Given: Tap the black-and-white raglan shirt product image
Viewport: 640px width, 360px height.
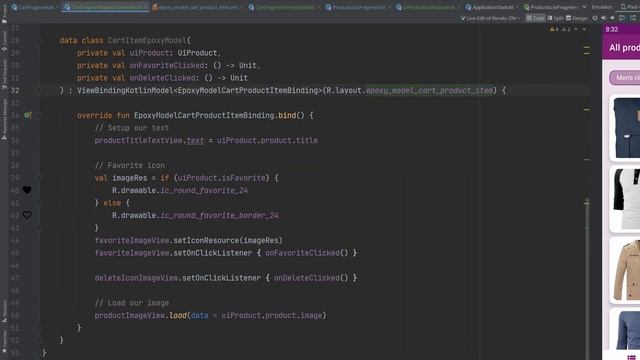Looking at the screenshot, I should (627, 199).
